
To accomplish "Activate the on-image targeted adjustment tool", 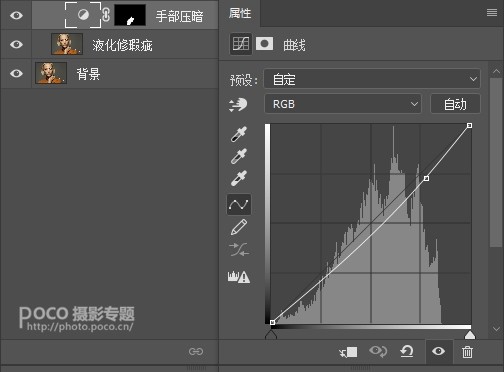I will tap(238, 105).
